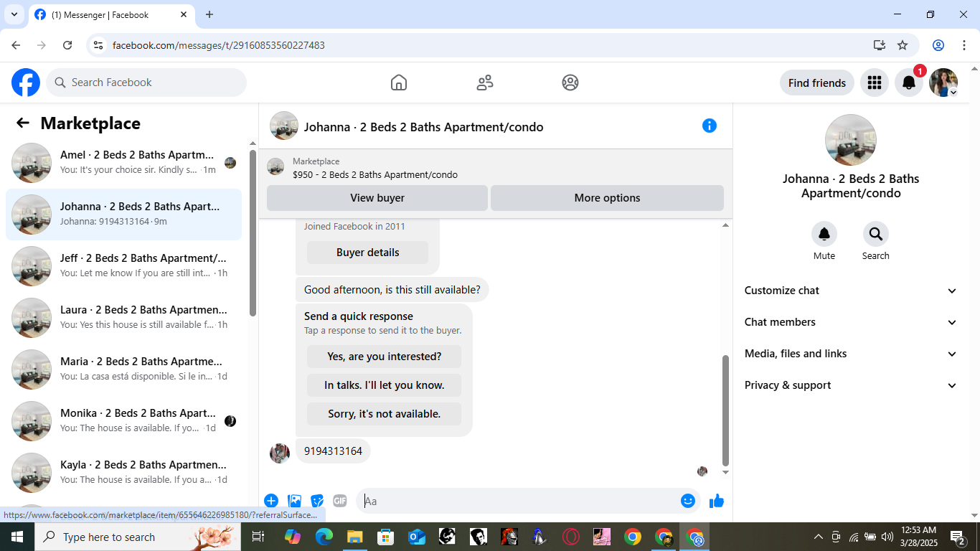Open the emoji picker in message box
The height and width of the screenshot is (551, 980).
coord(688,501)
